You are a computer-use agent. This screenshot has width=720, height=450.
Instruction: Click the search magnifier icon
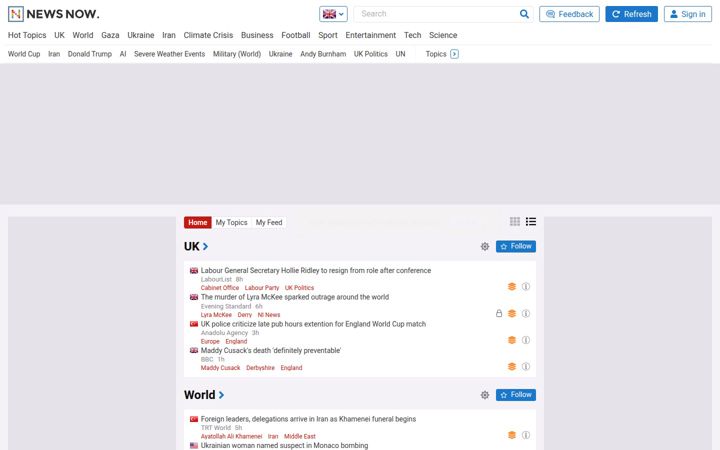point(524,14)
